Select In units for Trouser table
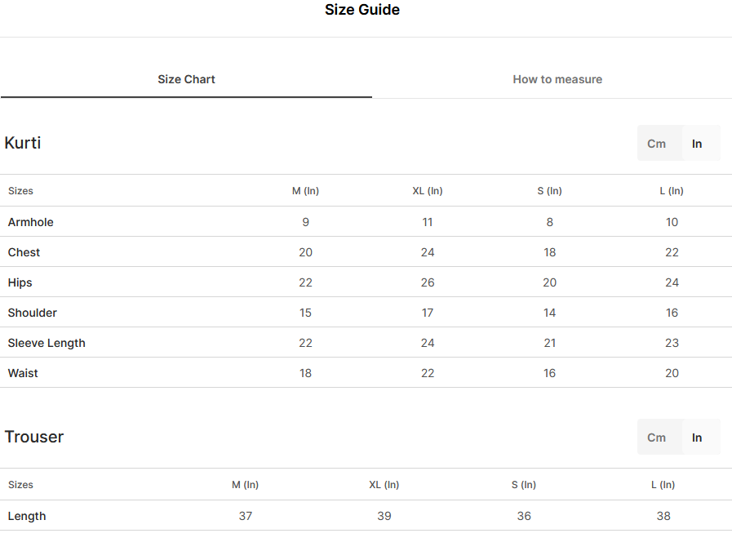Viewport: 732px width, 560px height. pos(697,438)
